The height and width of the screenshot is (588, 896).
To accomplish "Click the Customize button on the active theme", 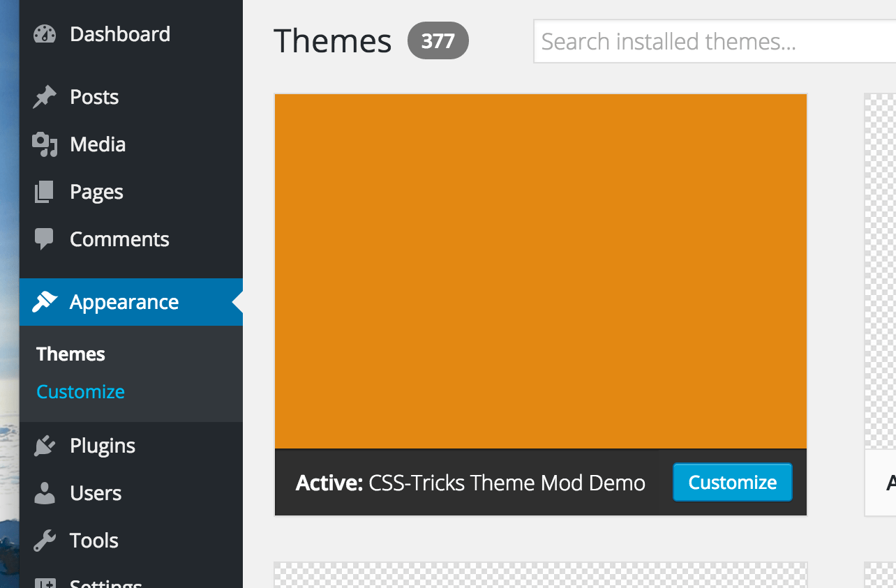I will (x=732, y=482).
